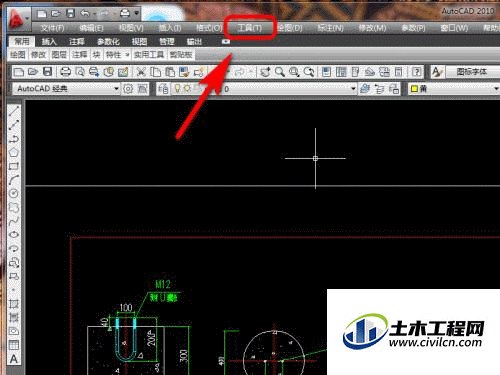The image size is (500, 375).
Task: Click Zoom Window icon
Action: coord(294,72)
